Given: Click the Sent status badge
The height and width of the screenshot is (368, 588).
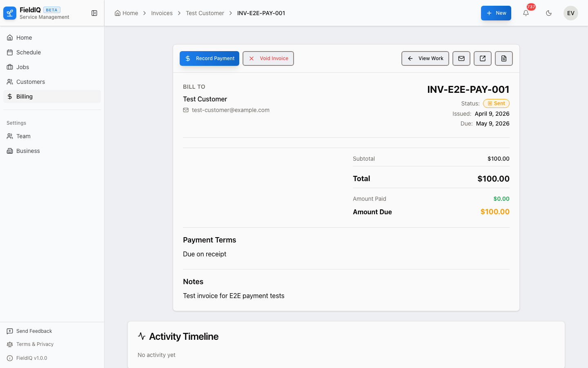Looking at the screenshot, I should [496, 103].
